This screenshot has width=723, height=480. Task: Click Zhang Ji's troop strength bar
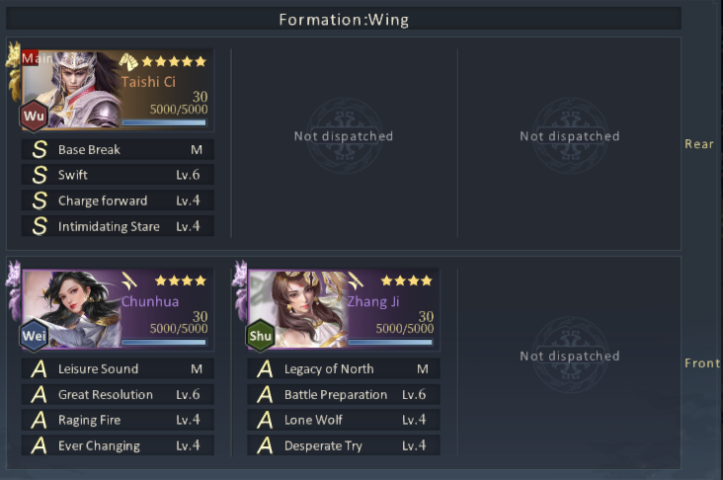click(x=390, y=342)
